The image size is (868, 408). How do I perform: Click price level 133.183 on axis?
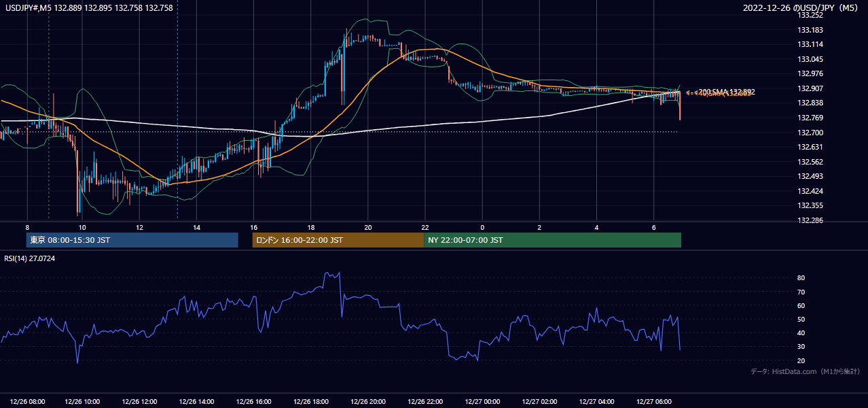pos(810,30)
